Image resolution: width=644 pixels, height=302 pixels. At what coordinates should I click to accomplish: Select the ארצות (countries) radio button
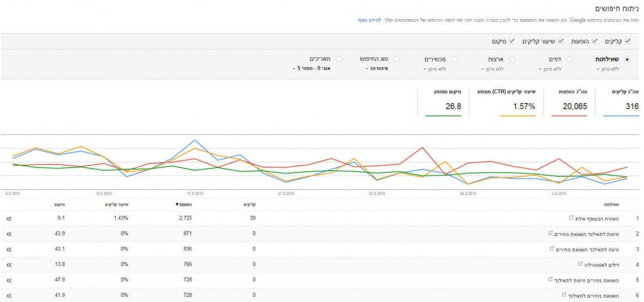click(x=512, y=60)
